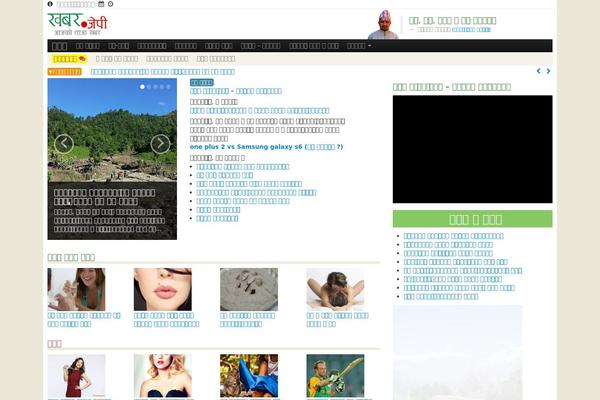The width and height of the screenshot is (600, 400).
Task: Play the black video player
Action: (473, 149)
